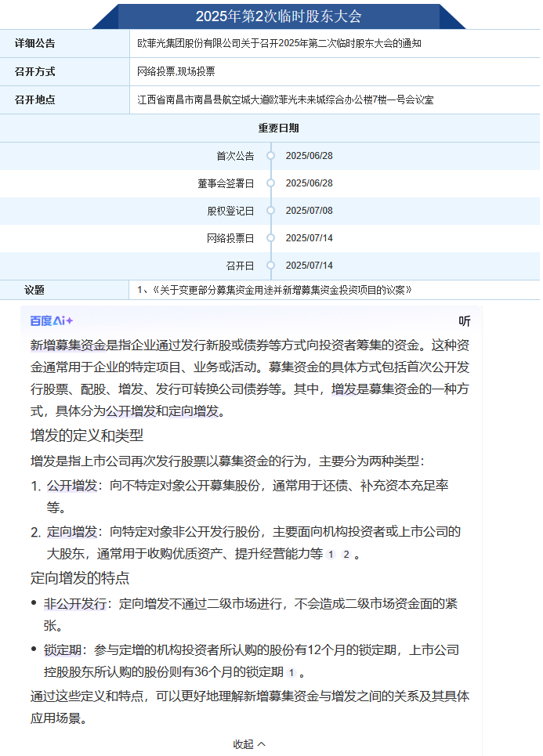Click agenda item 关于变更部分募集资金用途 proposal

pyautogui.click(x=275, y=290)
